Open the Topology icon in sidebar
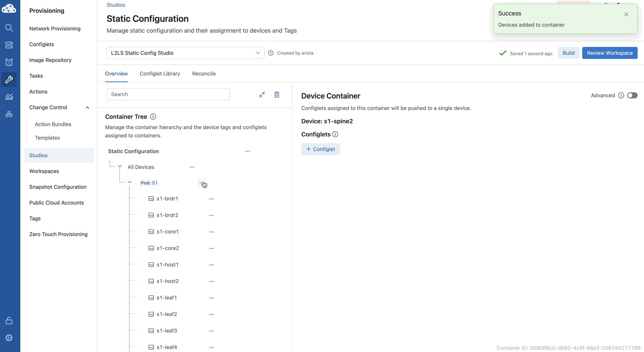 9,114
